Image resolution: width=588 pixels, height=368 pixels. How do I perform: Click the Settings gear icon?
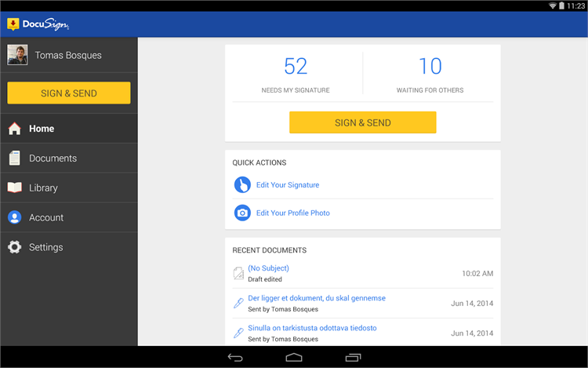15,247
